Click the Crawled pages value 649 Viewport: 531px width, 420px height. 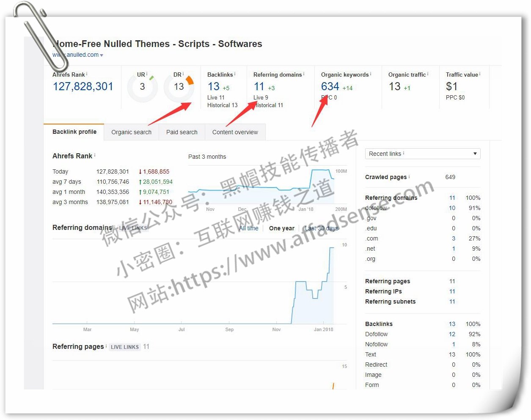coord(450,177)
